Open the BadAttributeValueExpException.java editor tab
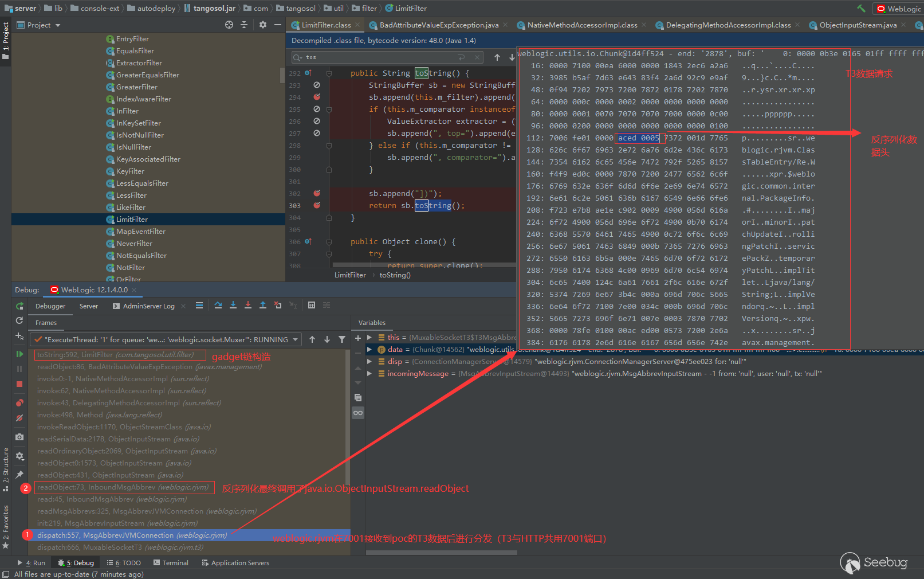 439,25
